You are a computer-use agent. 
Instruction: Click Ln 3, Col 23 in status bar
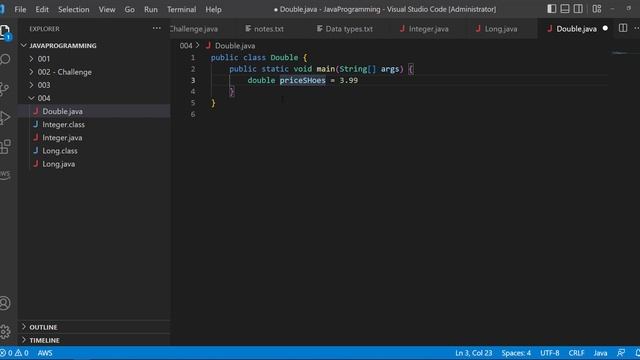(x=473, y=353)
